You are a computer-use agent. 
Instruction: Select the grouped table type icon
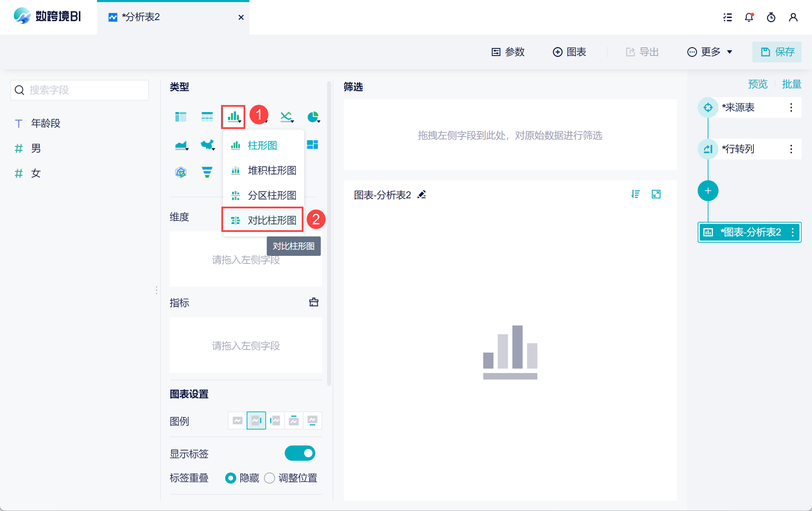tap(181, 117)
